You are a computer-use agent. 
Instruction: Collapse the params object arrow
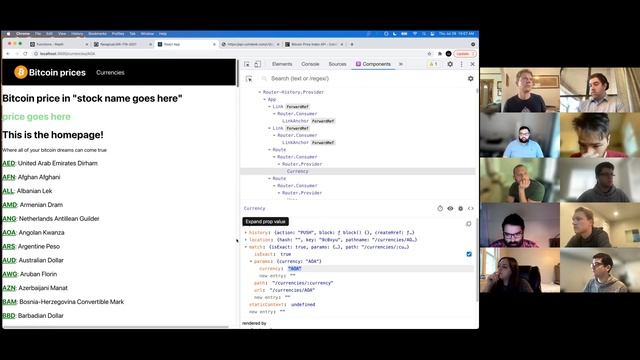[x=251, y=261]
